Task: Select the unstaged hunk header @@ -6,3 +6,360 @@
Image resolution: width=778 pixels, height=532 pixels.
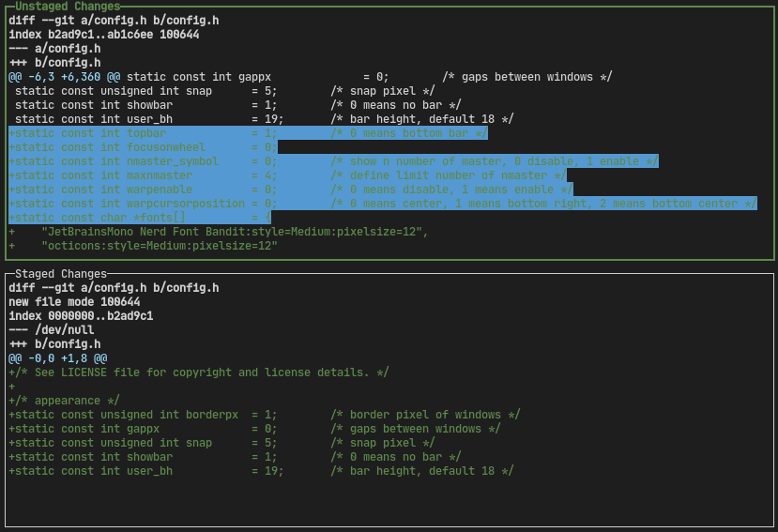Action: [x=66, y=77]
